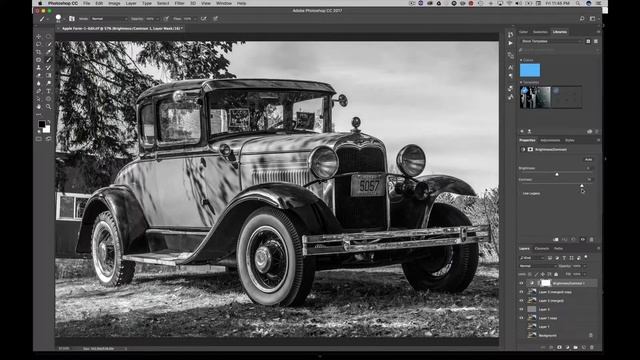The height and width of the screenshot is (360, 640).
Task: Open the Filter menu
Action: [180, 3]
